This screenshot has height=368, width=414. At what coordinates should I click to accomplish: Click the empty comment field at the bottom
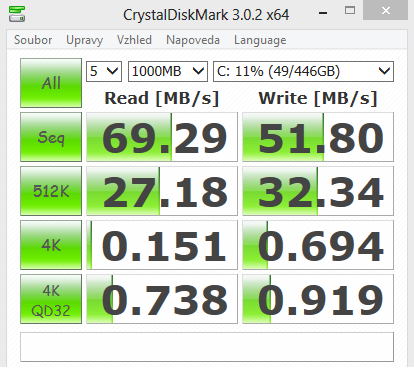[207, 347]
